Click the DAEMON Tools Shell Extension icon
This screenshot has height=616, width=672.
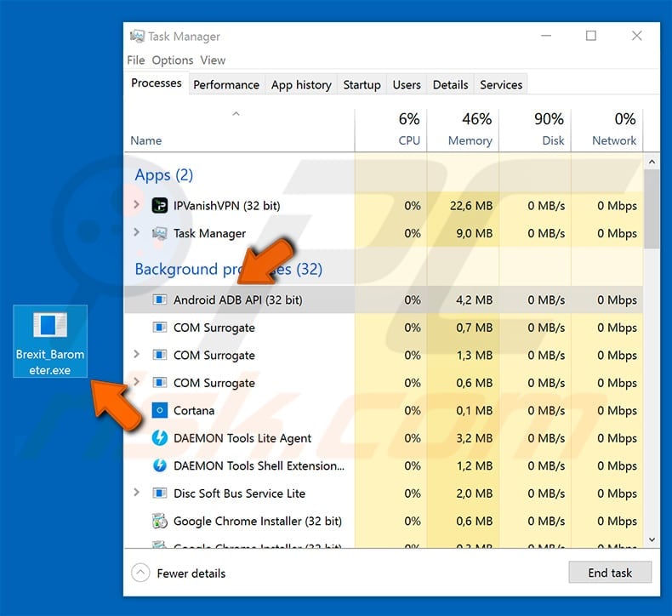160,465
